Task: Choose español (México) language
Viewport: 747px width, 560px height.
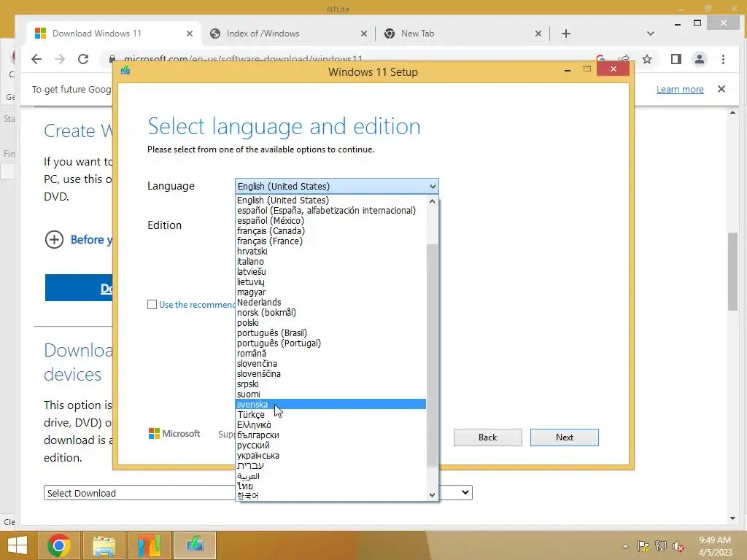Action: (331, 221)
